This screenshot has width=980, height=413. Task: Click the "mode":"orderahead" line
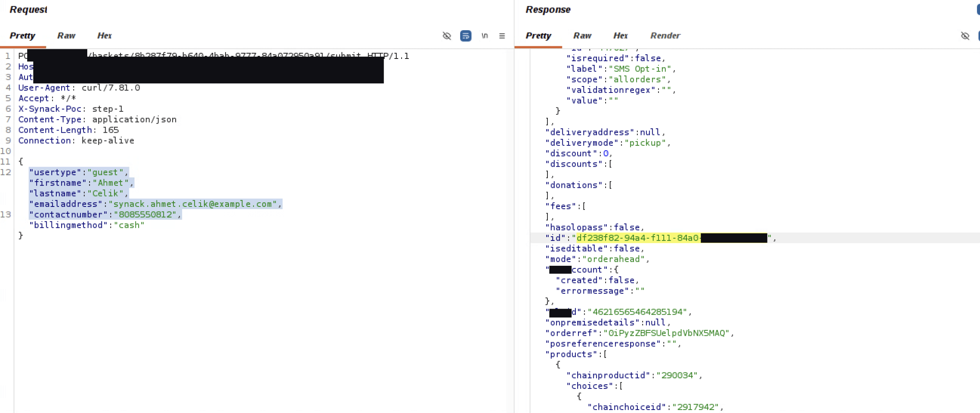(597, 259)
